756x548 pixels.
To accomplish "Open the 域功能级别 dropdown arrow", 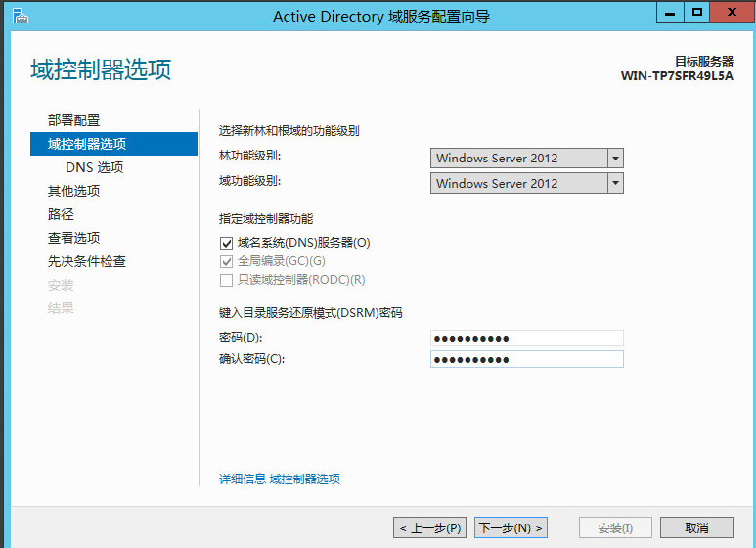I will point(615,183).
